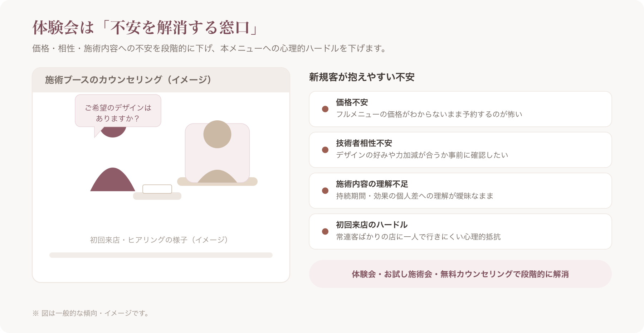Viewport: 644px width, 333px height.
Task: Click the speech bubble ご希望のデザインはありますか？
Action: pos(118,111)
